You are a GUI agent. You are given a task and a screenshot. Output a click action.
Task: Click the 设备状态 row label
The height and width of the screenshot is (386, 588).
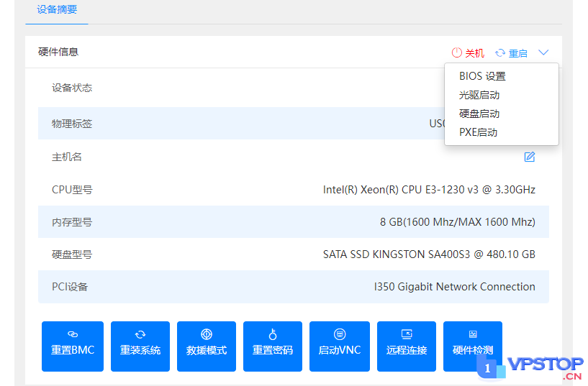72,88
